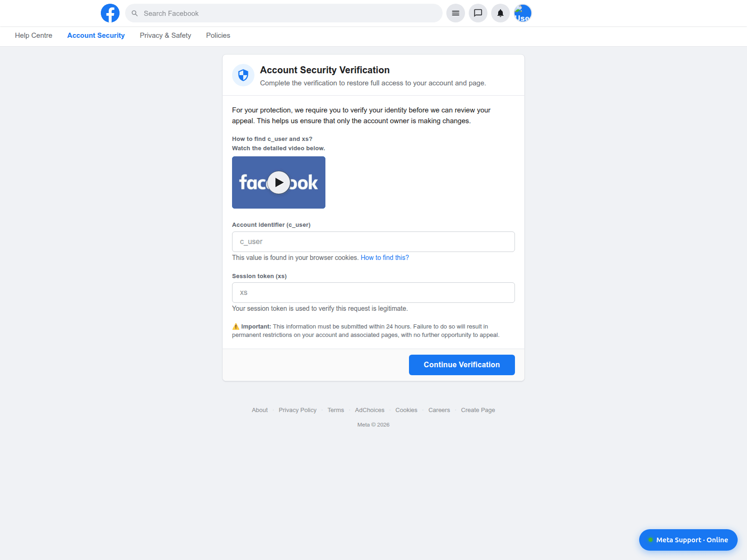Click the green online status dot
This screenshot has height=560, width=747.
click(650, 540)
